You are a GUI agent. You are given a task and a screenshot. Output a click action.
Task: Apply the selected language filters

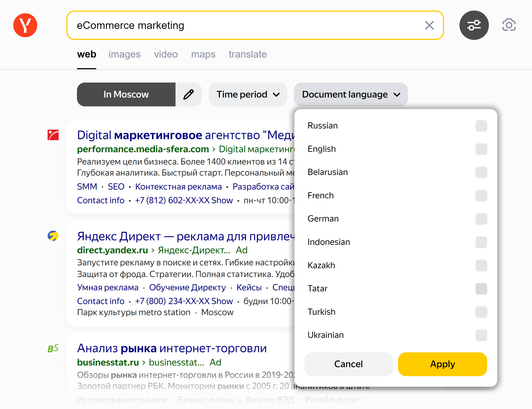pos(442,364)
